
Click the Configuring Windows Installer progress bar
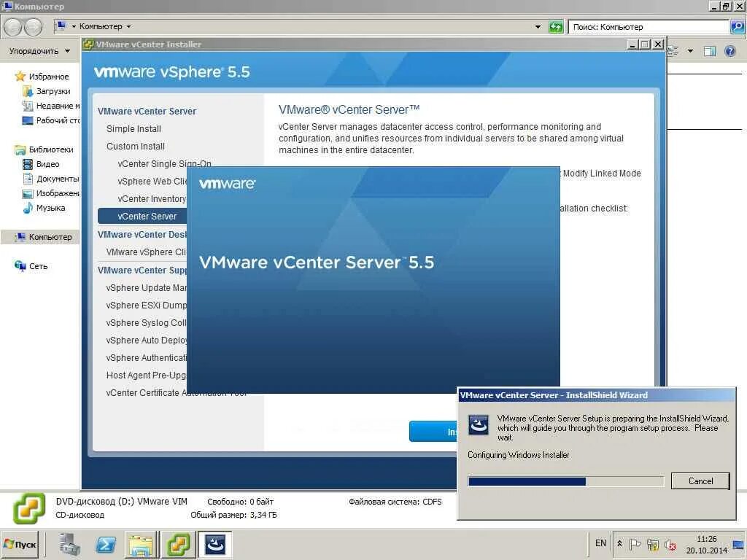pos(565,481)
